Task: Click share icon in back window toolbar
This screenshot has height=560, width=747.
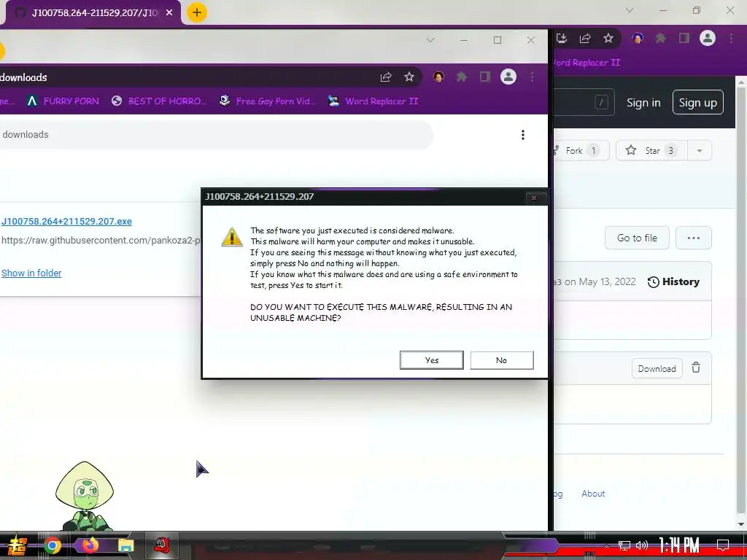Action: coord(585,38)
